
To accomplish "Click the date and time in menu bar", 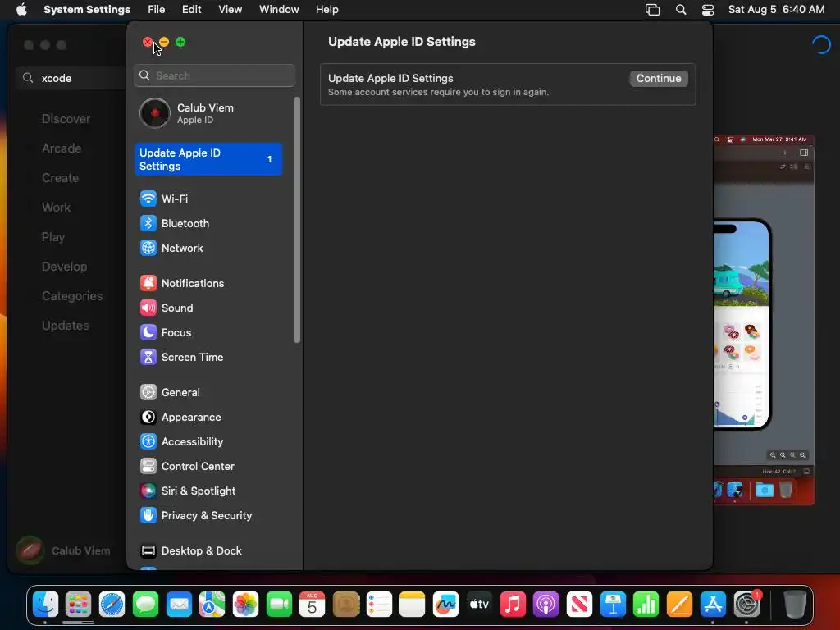I will [x=776, y=10].
